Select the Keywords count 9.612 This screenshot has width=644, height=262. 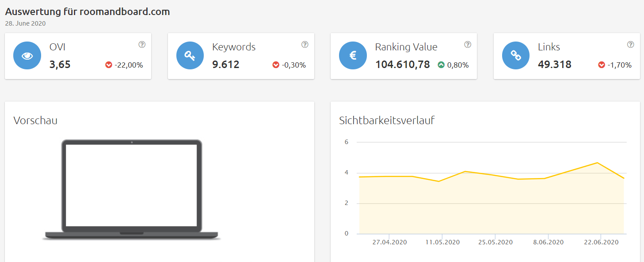(x=226, y=65)
